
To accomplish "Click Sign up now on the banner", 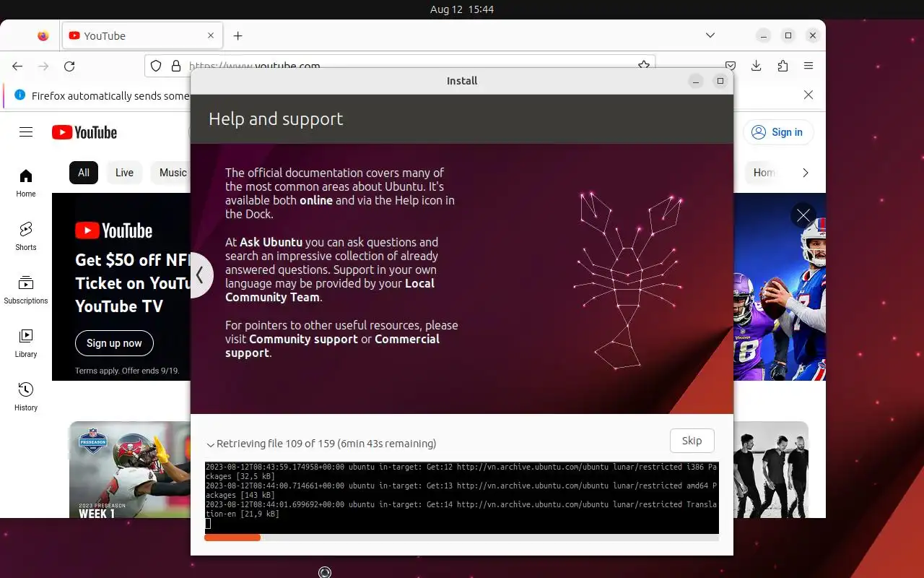I will [114, 343].
